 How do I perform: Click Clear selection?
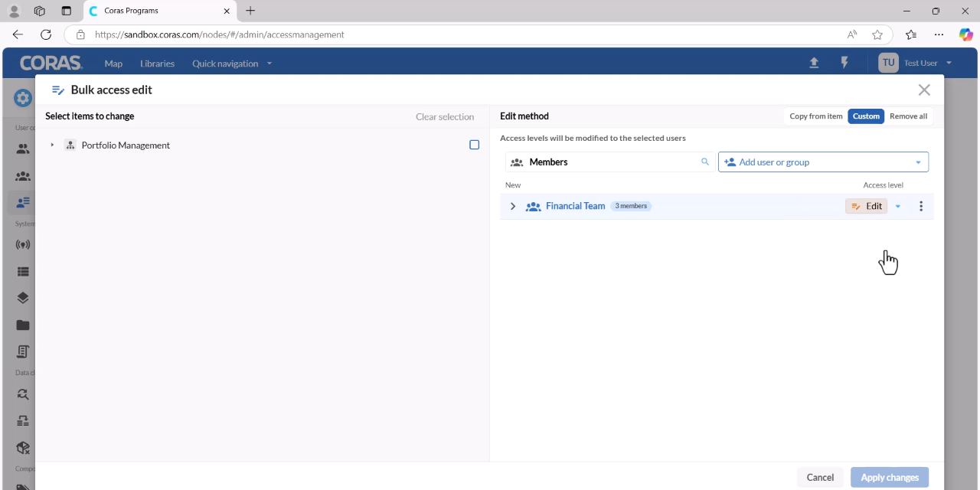tap(445, 116)
